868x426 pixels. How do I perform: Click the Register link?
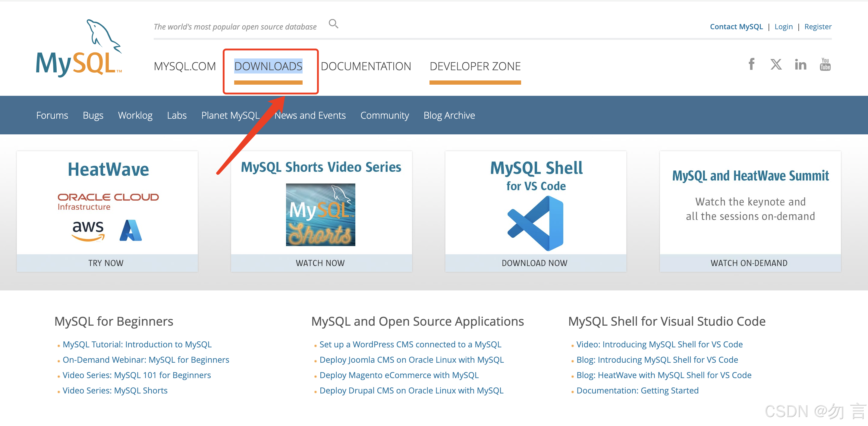click(818, 27)
